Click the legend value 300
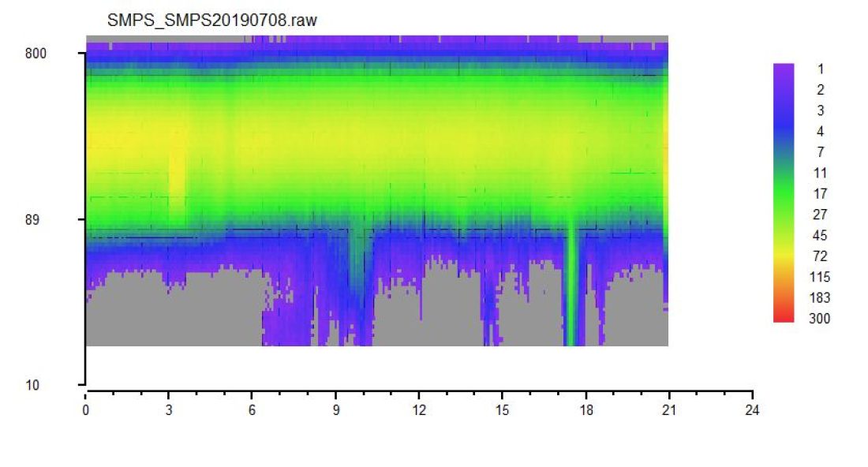Image resolution: width=868 pixels, height=467 pixels. (x=819, y=319)
